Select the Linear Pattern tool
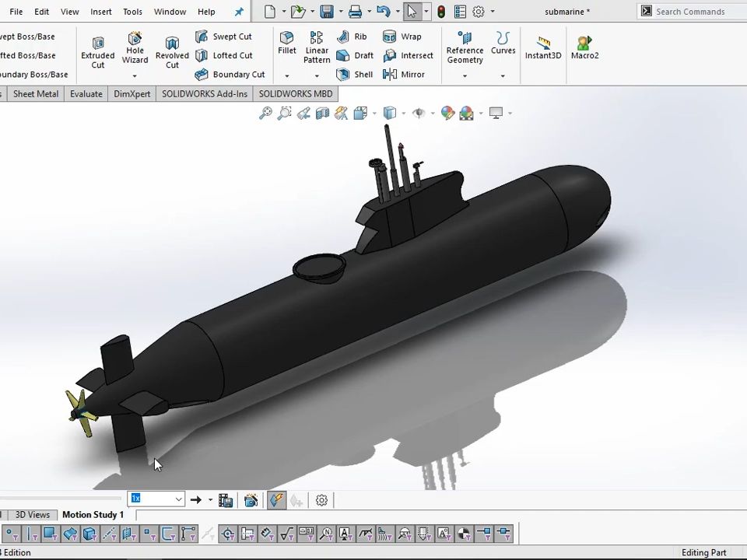The width and height of the screenshot is (747, 560). 317,47
